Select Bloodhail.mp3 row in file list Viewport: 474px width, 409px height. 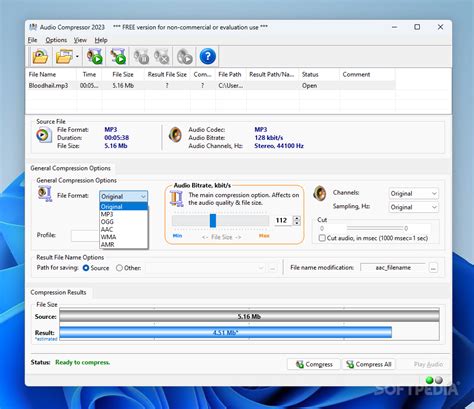coord(211,86)
